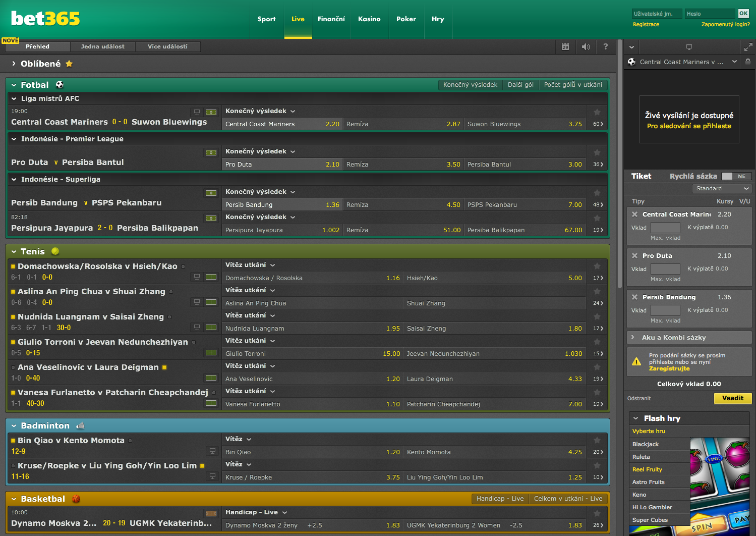Collapse the Oblíbené favourites section

14,64
